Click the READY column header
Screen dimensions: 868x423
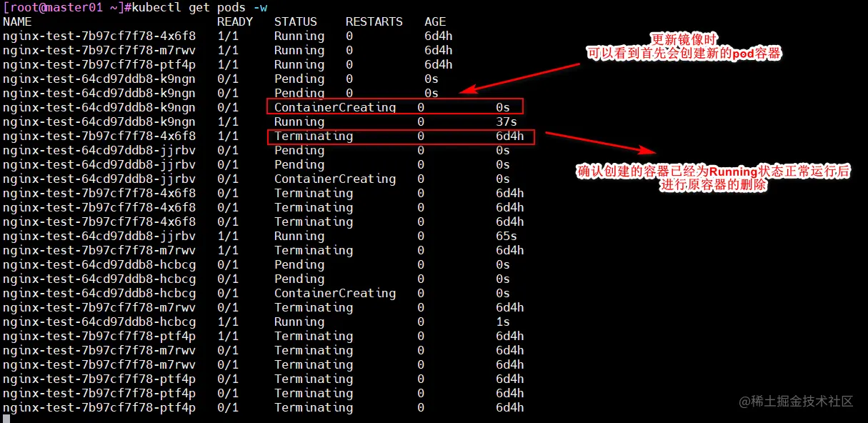(235, 21)
